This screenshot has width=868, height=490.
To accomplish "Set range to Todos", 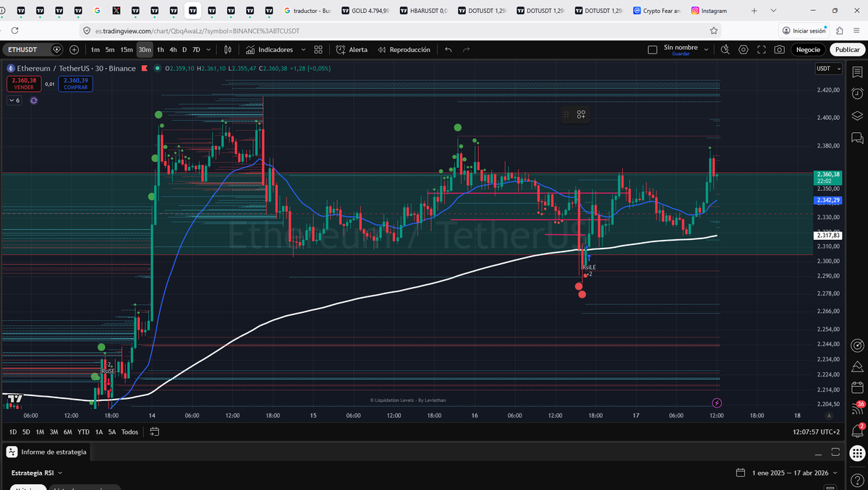I will [x=129, y=431].
